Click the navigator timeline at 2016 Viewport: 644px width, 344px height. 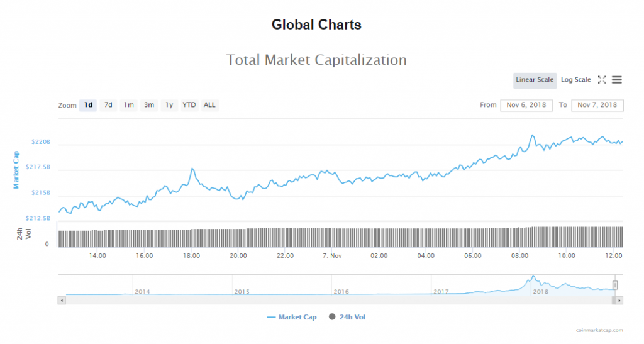341,291
